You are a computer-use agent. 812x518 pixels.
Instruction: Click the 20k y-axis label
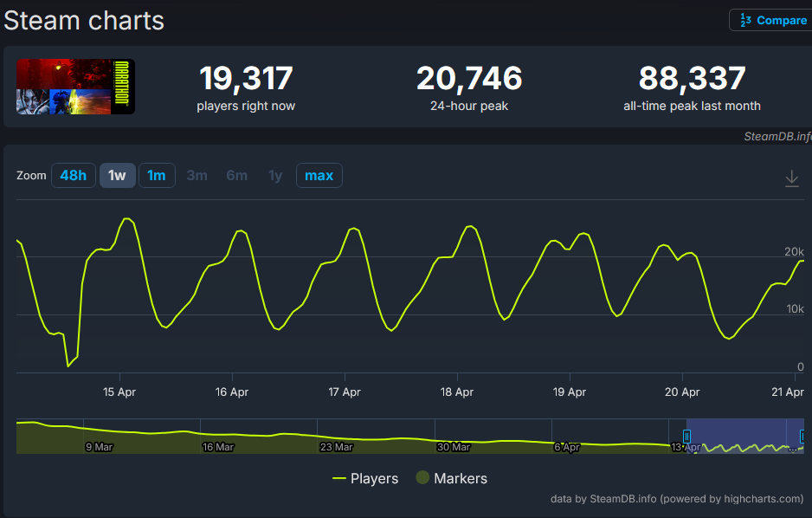point(795,252)
